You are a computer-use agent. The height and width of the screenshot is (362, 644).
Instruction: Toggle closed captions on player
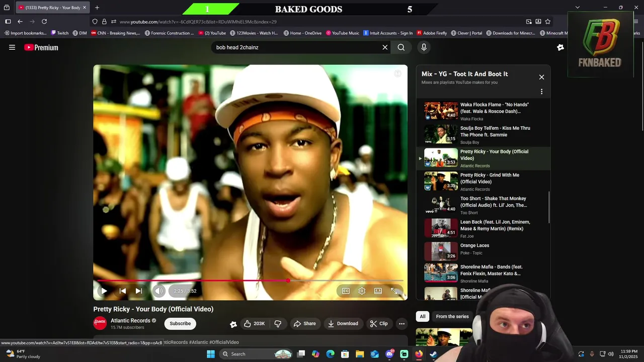[x=346, y=291]
